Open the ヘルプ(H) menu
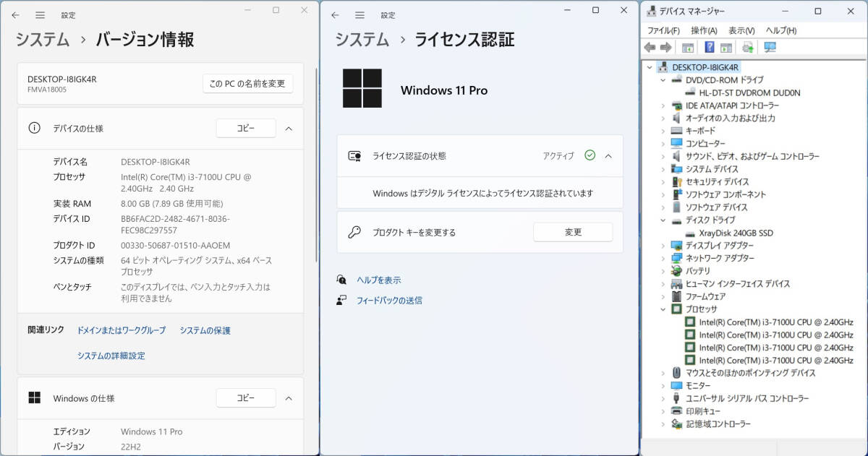The width and height of the screenshot is (868, 456). (x=781, y=30)
